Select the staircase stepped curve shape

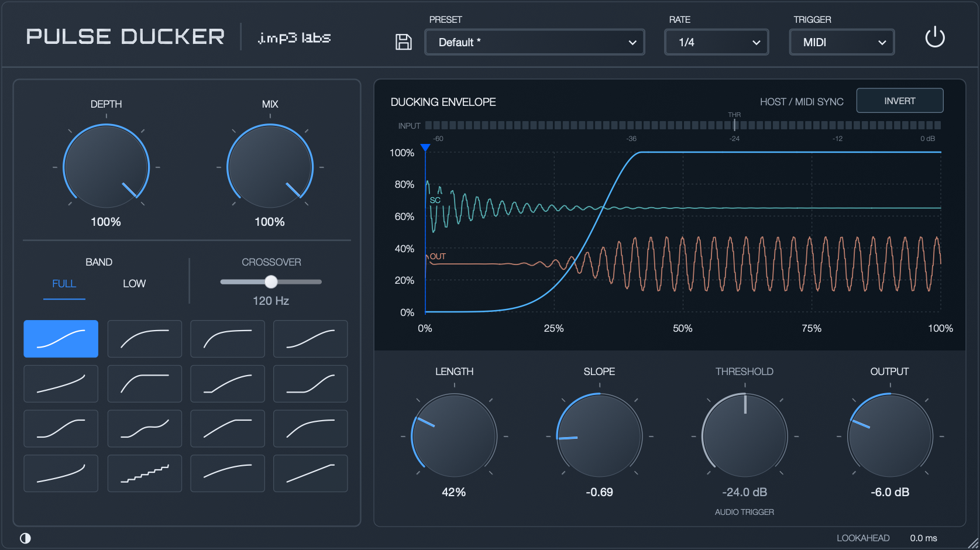pyautogui.click(x=145, y=473)
